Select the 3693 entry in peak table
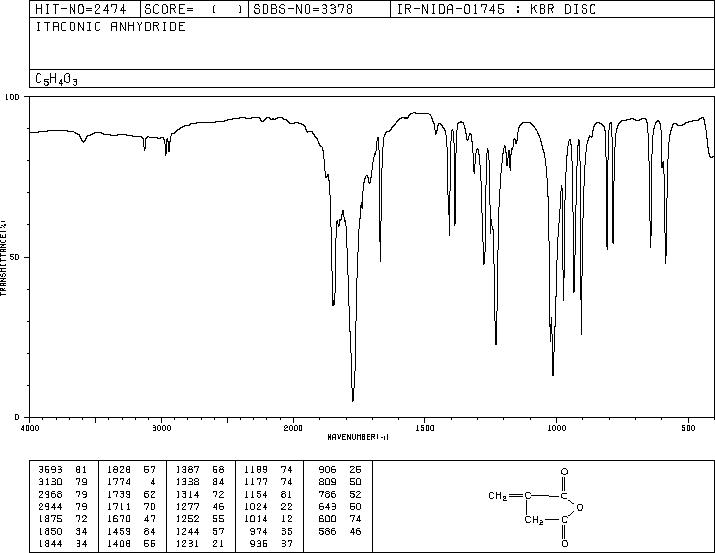 [x=62, y=470]
